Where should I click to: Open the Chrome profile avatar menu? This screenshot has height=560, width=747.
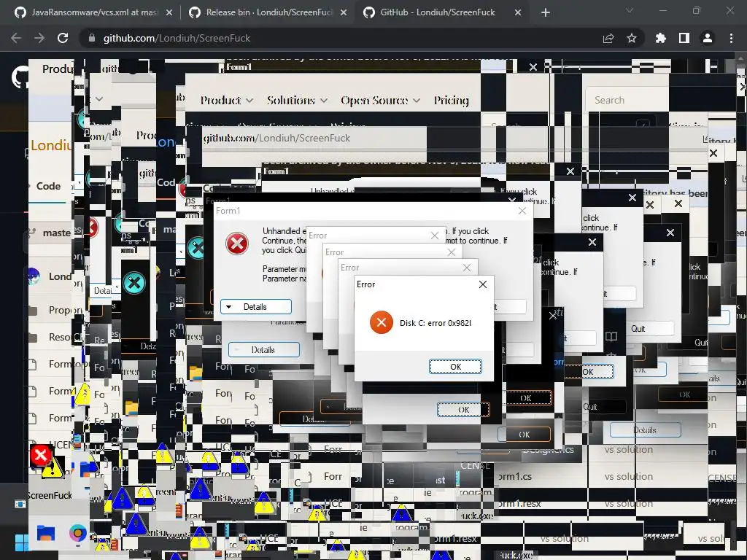click(708, 38)
